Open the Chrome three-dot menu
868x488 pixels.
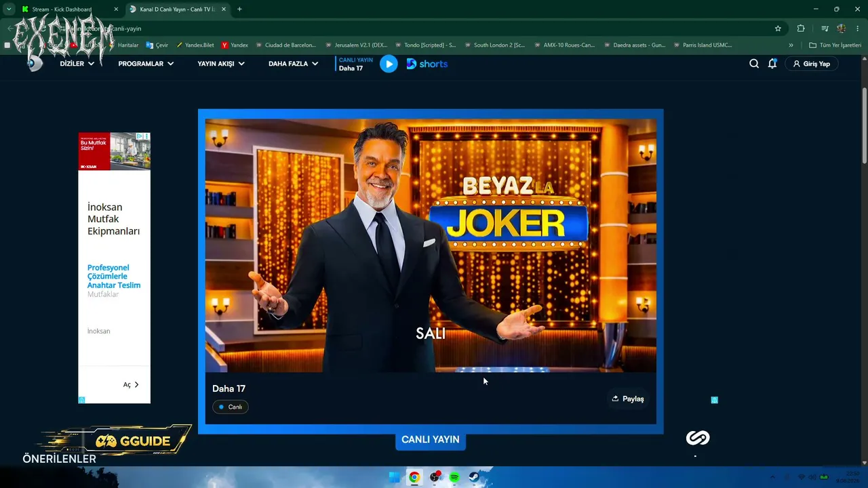[x=858, y=28]
